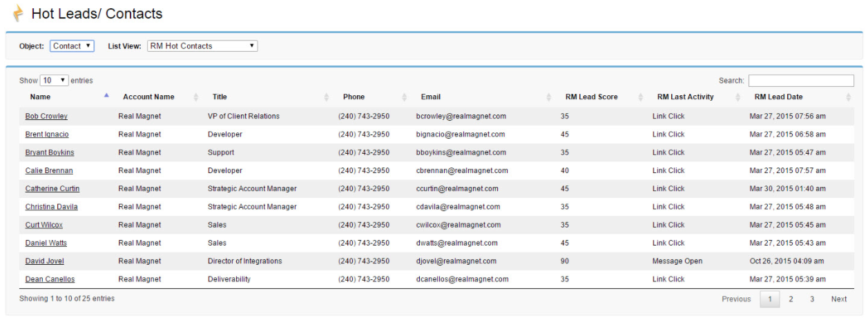Go to the Previous page
The height and width of the screenshot is (320, 868).
point(736,299)
